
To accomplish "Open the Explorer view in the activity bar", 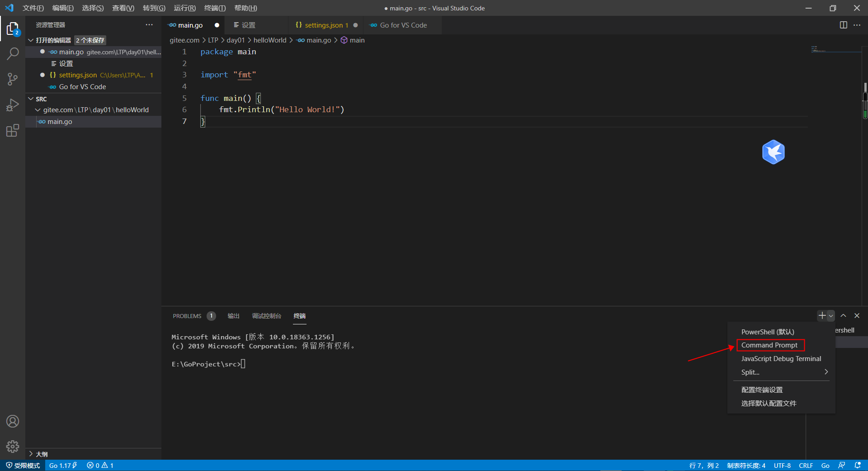I will 13,29.
